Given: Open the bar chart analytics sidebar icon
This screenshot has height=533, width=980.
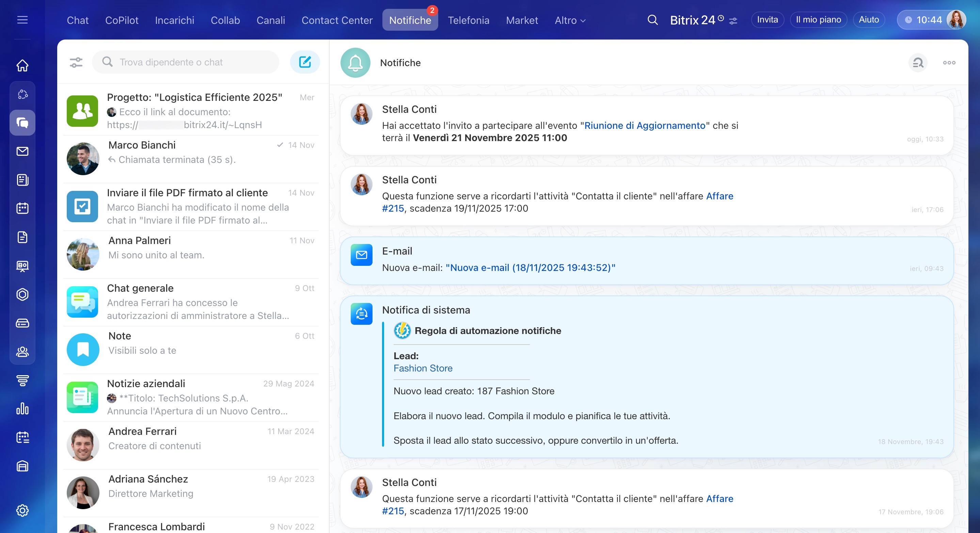Looking at the screenshot, I should [22, 409].
